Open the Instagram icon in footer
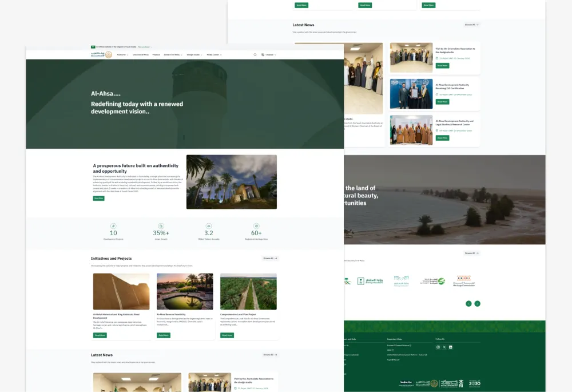Viewport: 572px width, 392px height. tap(438, 347)
